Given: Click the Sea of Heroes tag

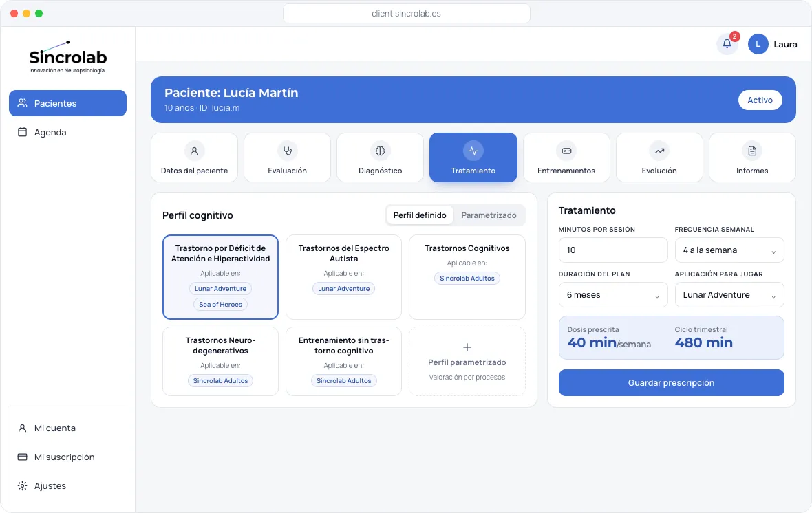Looking at the screenshot, I should 221,305.
